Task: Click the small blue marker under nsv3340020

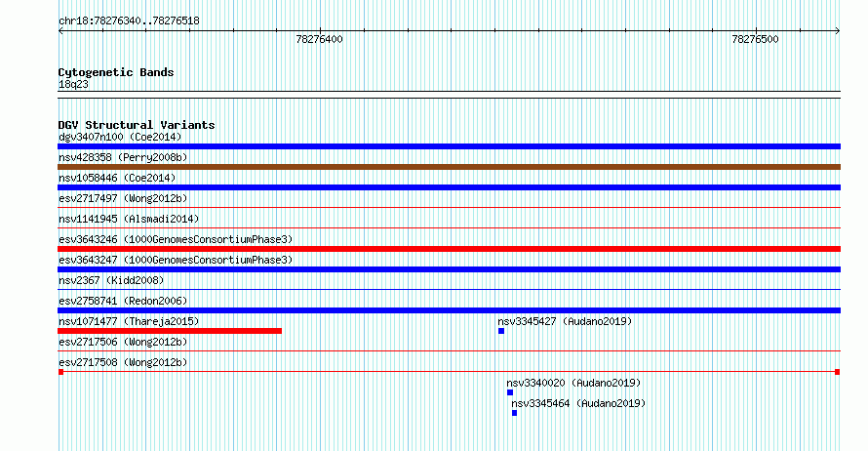Action: point(510,392)
